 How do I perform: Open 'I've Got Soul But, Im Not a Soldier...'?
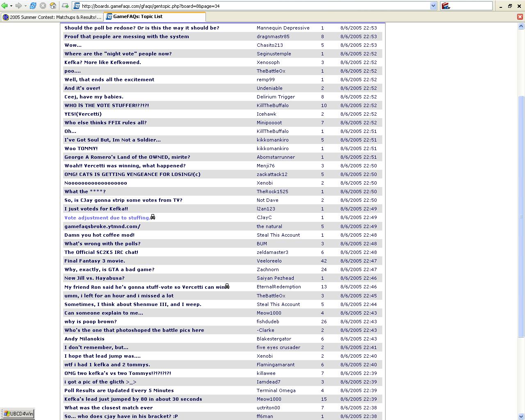point(112,140)
